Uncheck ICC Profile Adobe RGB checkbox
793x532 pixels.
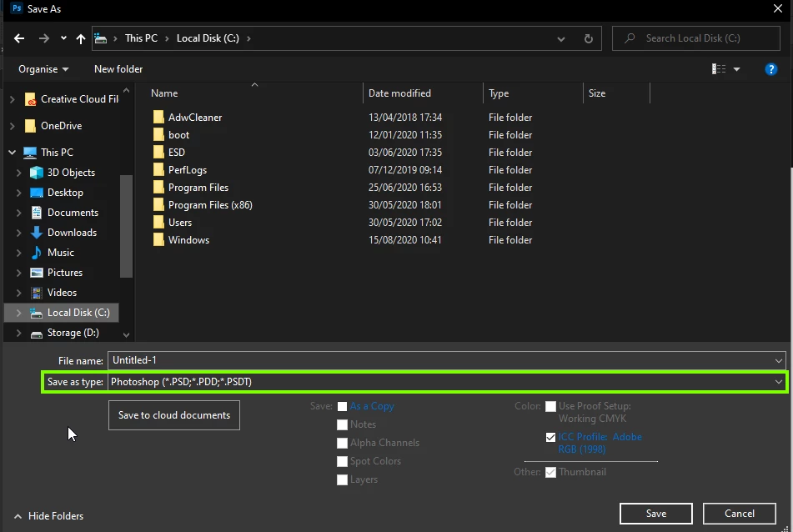pyautogui.click(x=550, y=438)
